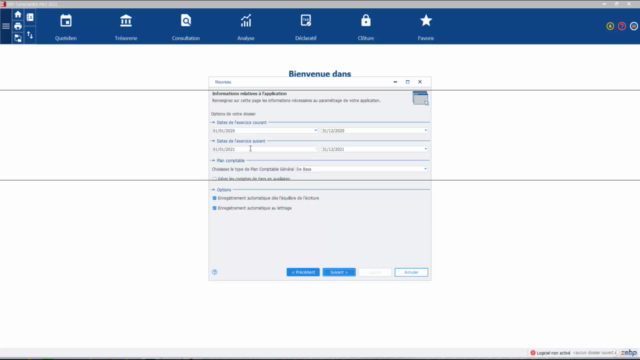Toggle the auxiliary third-party accounts checkbox
This screenshot has width=640, height=360.
tap(214, 179)
